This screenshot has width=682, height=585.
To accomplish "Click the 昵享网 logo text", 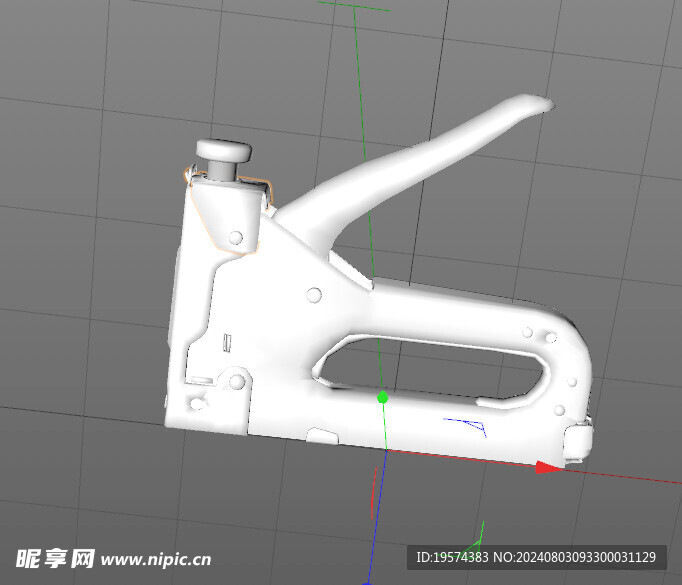I will pos(54,558).
